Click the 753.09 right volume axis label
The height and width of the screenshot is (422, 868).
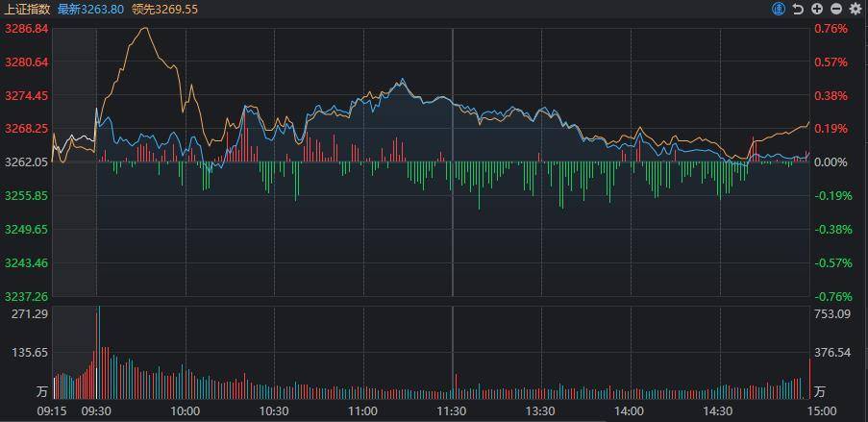point(830,314)
